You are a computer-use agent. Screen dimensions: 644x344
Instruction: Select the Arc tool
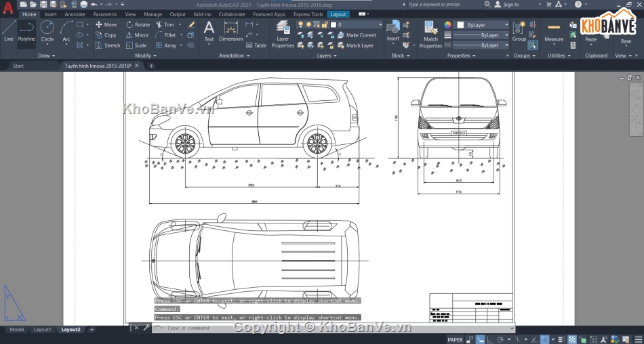pyautogui.click(x=66, y=32)
